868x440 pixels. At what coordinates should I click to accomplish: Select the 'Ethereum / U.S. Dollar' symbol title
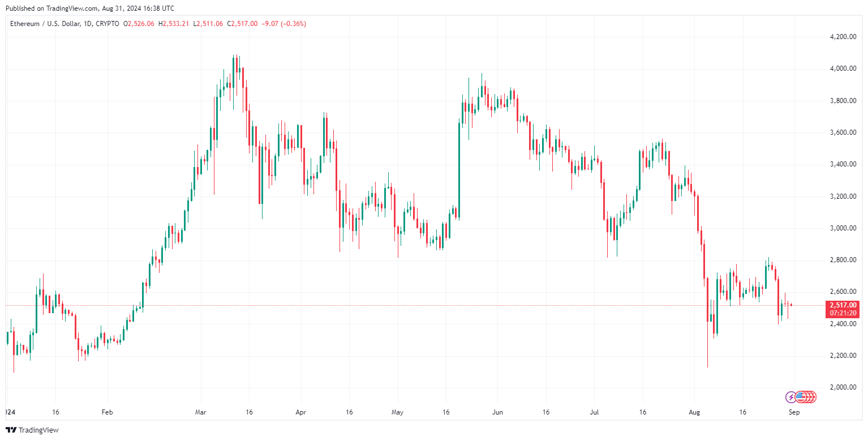[44, 24]
